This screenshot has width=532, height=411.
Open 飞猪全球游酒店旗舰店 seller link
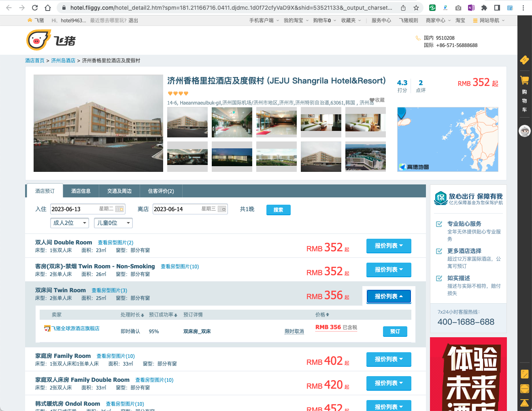point(75,328)
